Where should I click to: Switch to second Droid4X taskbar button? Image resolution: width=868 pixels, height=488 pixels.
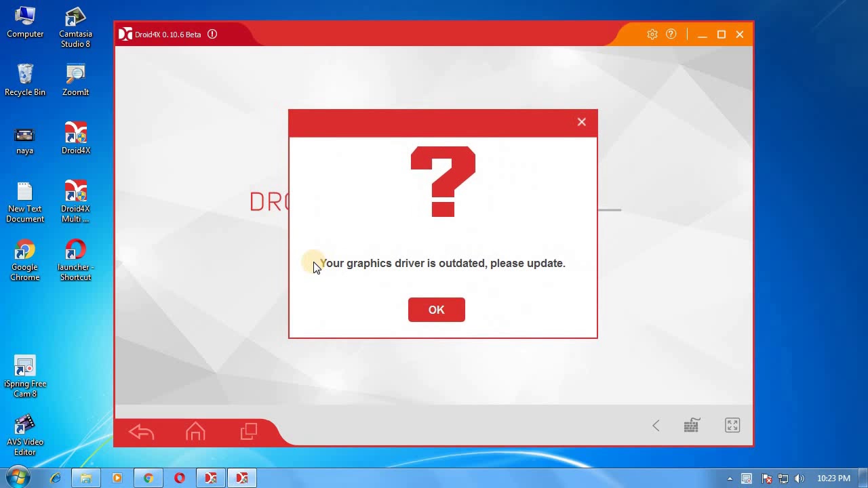[242, 478]
